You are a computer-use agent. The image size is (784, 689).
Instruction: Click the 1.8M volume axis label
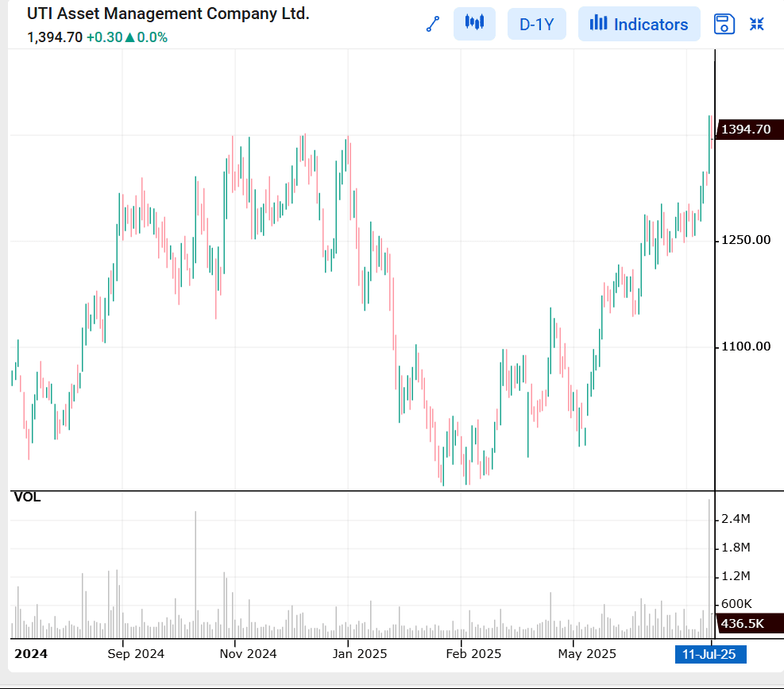pos(736,548)
